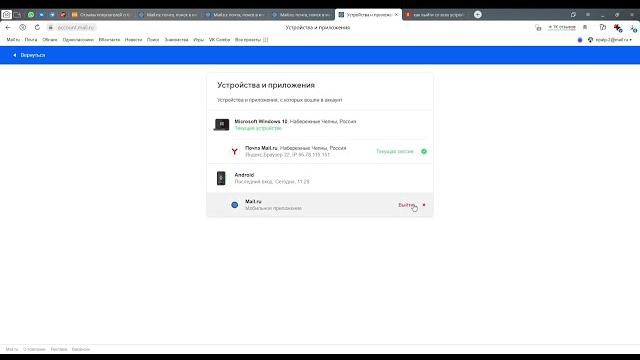Viewport: 640px width, 360px height.
Task: Click the green current session checkmark
Action: (424, 151)
